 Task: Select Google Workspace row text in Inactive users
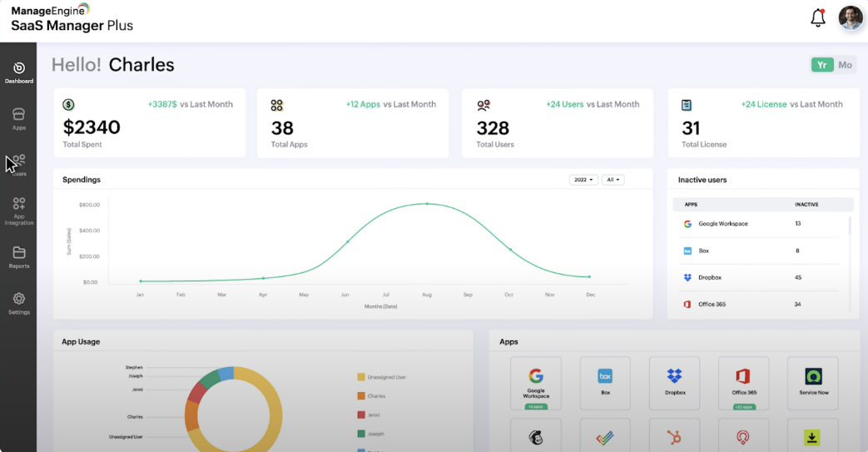723,224
